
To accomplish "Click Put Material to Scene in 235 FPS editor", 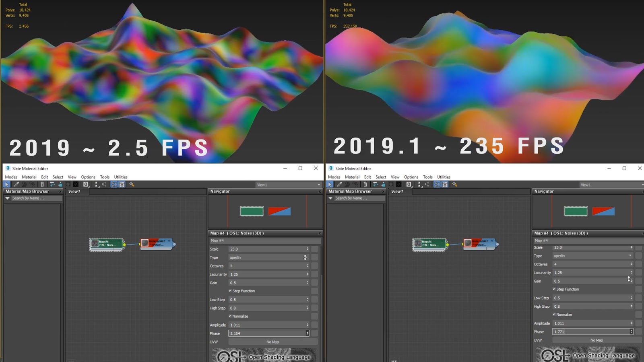I will [347, 184].
